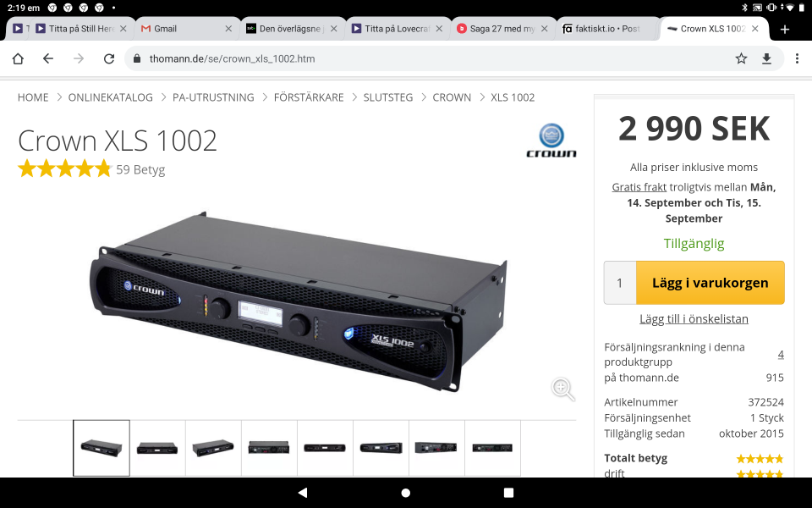
Task: Open the FÖRSTÄRKARE breadcrumb link
Action: [309, 97]
